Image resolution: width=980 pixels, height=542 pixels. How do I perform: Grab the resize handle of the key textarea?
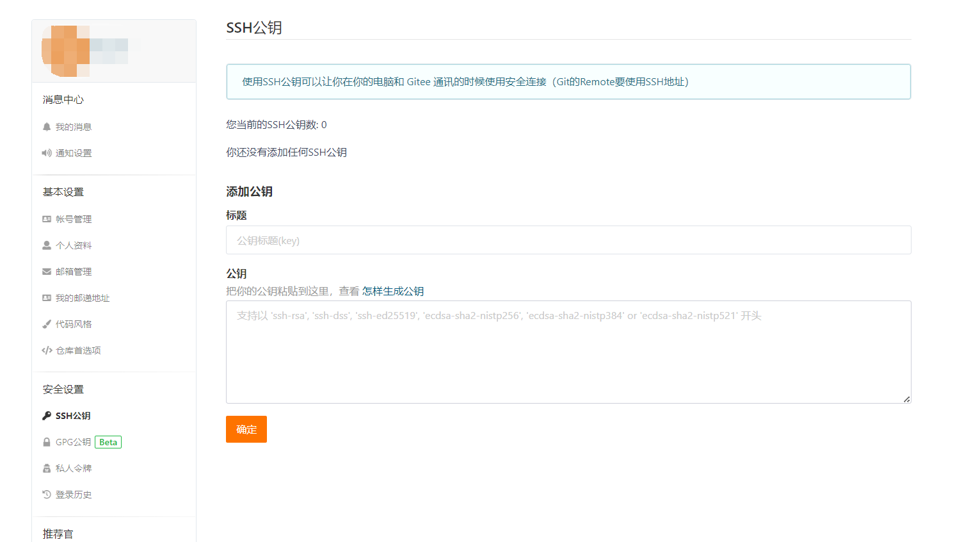coord(906,399)
